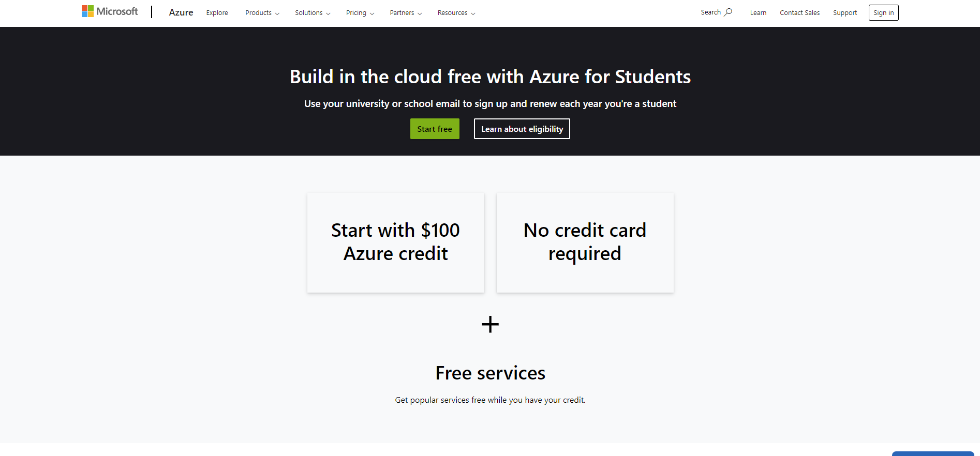Open the Azure home link

click(181, 12)
